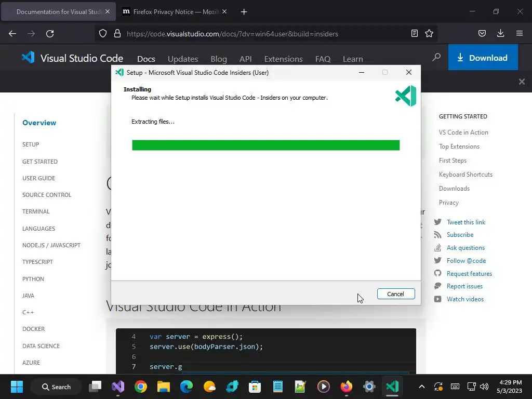This screenshot has height=399, width=532.
Task: Open the API navigation item
Action: click(x=246, y=59)
